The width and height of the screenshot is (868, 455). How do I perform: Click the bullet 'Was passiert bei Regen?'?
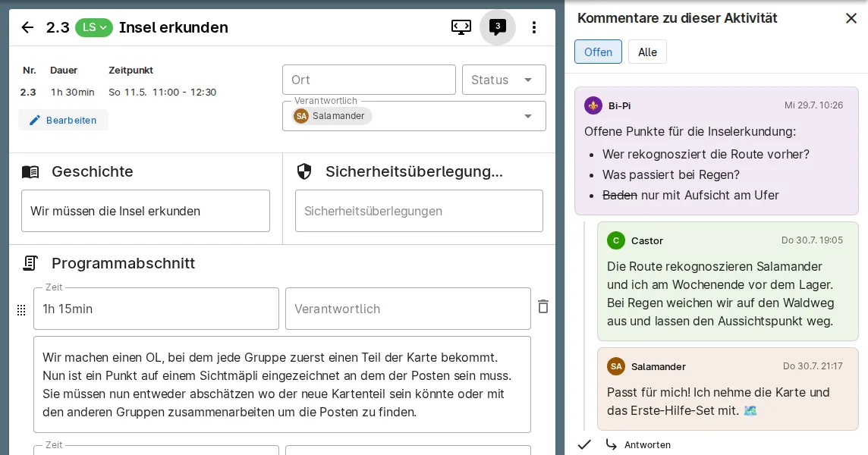point(671,175)
